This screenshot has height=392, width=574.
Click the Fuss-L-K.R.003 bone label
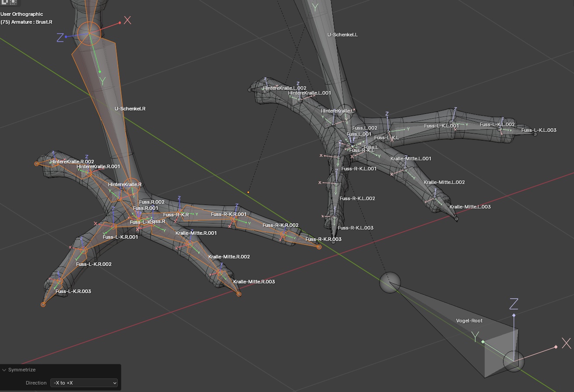click(73, 291)
